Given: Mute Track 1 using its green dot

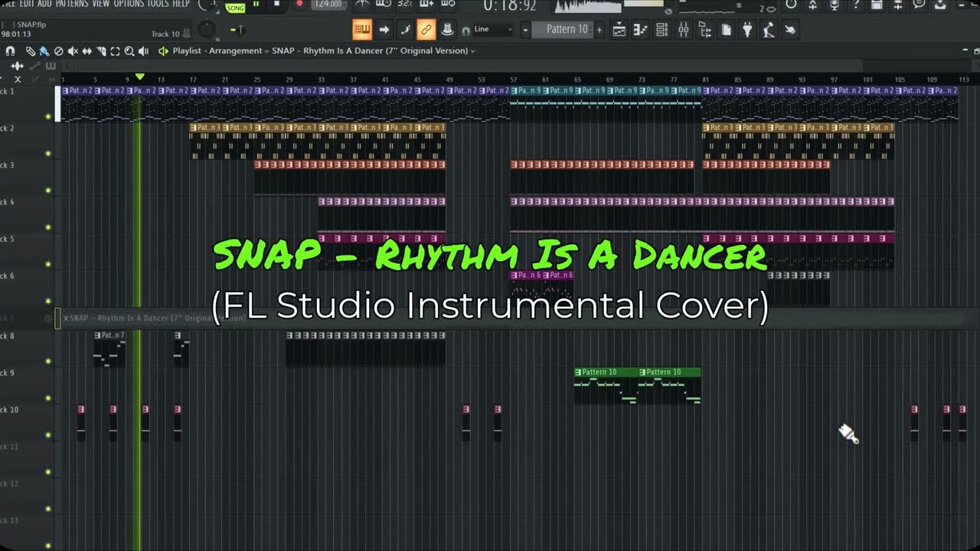Looking at the screenshot, I should pyautogui.click(x=48, y=116).
